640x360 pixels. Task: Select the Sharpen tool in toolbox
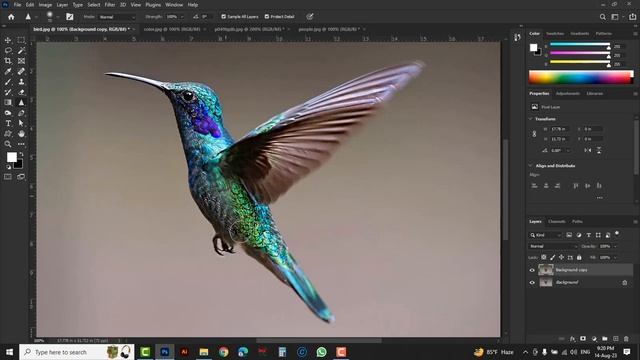[x=21, y=102]
